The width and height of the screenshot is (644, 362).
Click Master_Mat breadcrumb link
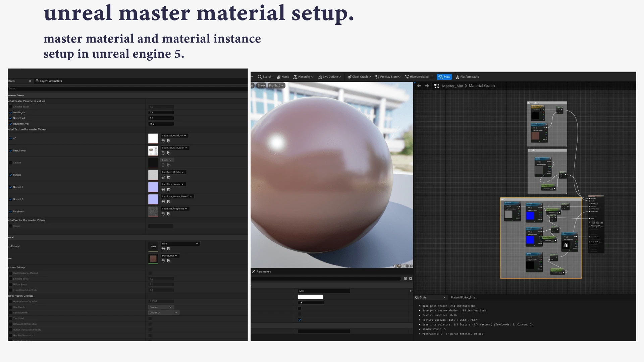pos(452,86)
